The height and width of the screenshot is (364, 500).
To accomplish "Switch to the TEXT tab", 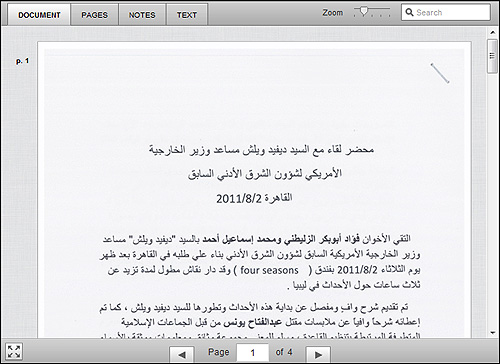I will click(187, 15).
